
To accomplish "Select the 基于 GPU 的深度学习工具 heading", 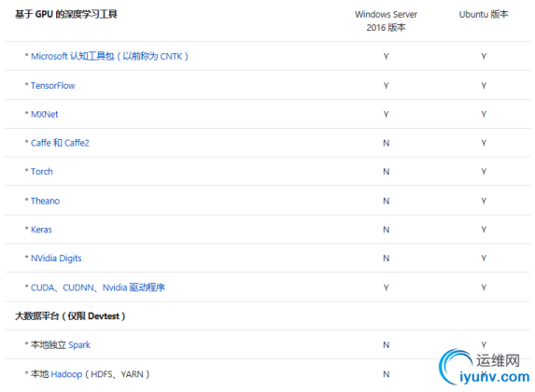I will click(66, 14).
